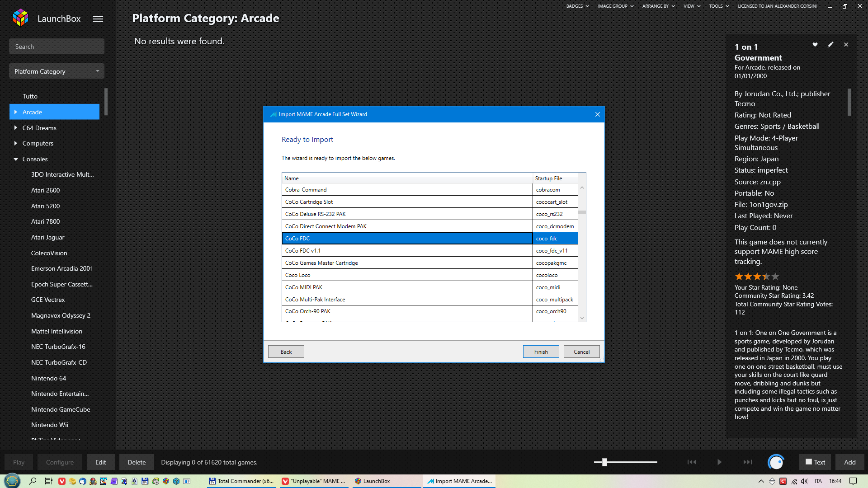868x488 pixels.
Task: Skip to previous music track
Action: (692, 462)
